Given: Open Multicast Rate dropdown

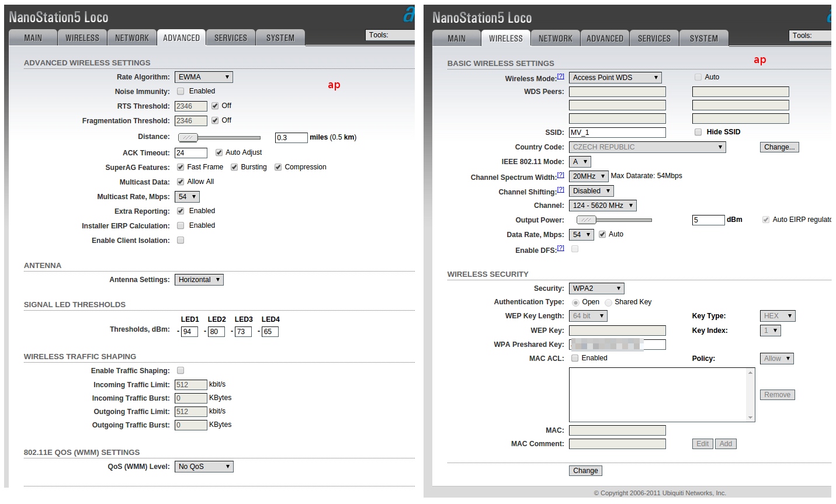Looking at the screenshot, I should pos(187,197).
